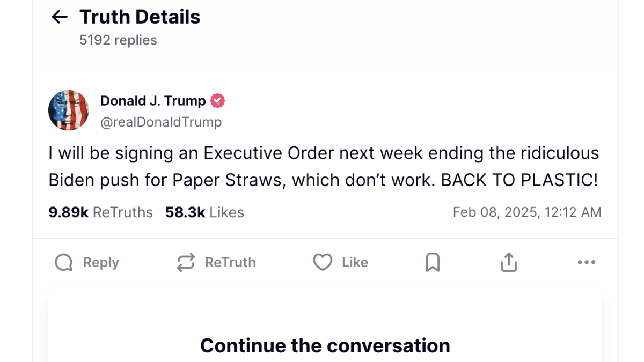Bookmark the post using the bookmark icon
Screen dimensions: 644x362
point(433,262)
